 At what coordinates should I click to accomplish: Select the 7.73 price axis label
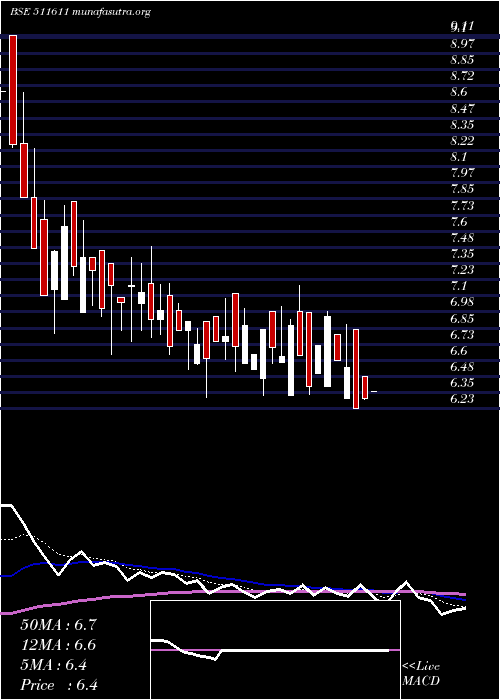pos(462,206)
